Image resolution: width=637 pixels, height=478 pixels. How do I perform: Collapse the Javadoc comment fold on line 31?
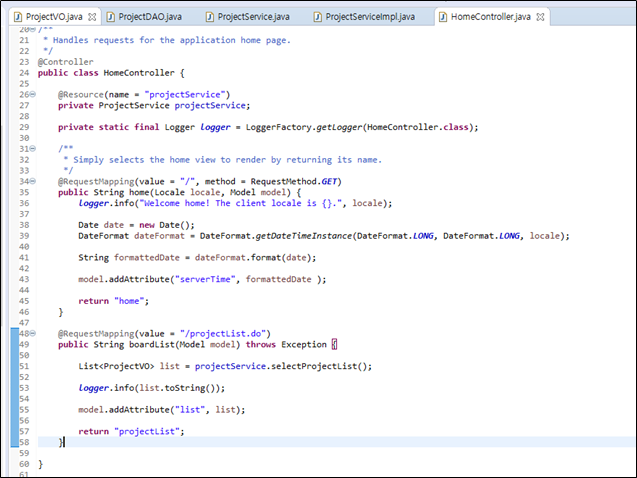tap(33, 149)
